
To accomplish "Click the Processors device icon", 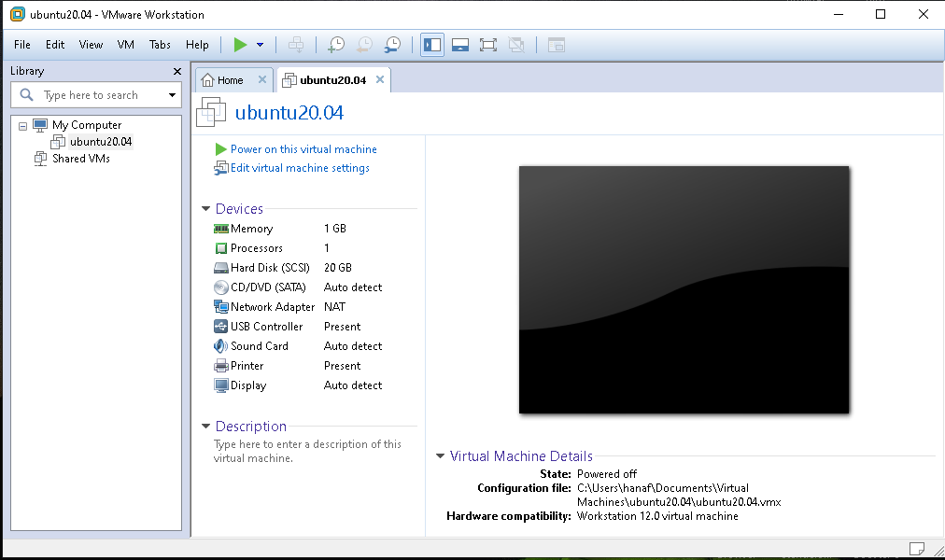I will [221, 248].
